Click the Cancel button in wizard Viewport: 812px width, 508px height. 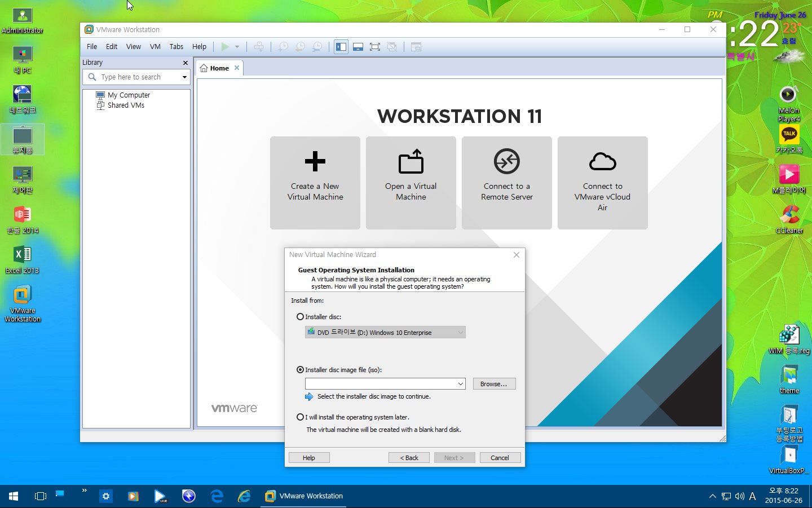500,458
